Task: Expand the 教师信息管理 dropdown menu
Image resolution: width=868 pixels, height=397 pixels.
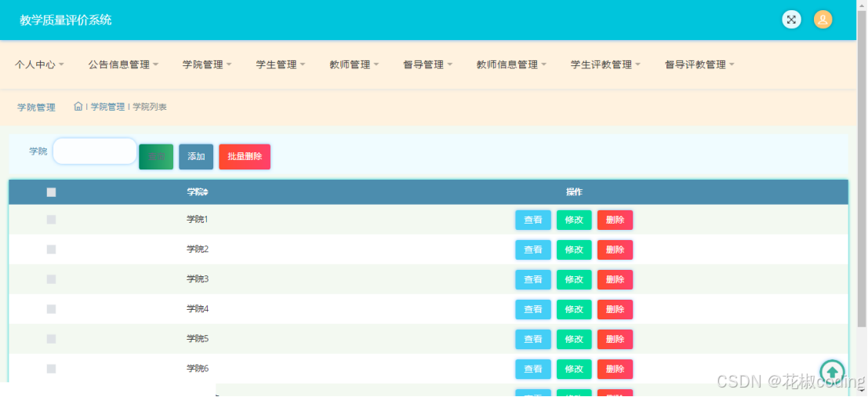Action: click(x=511, y=65)
